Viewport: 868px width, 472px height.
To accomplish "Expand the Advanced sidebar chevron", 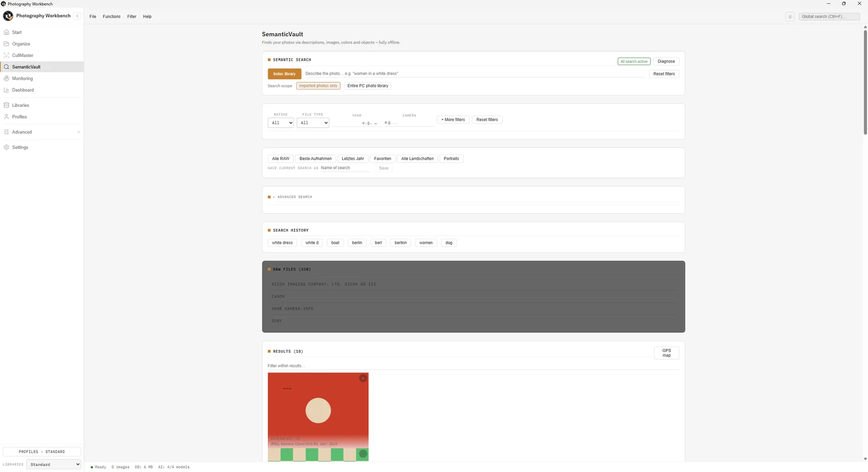I will 78,132.
